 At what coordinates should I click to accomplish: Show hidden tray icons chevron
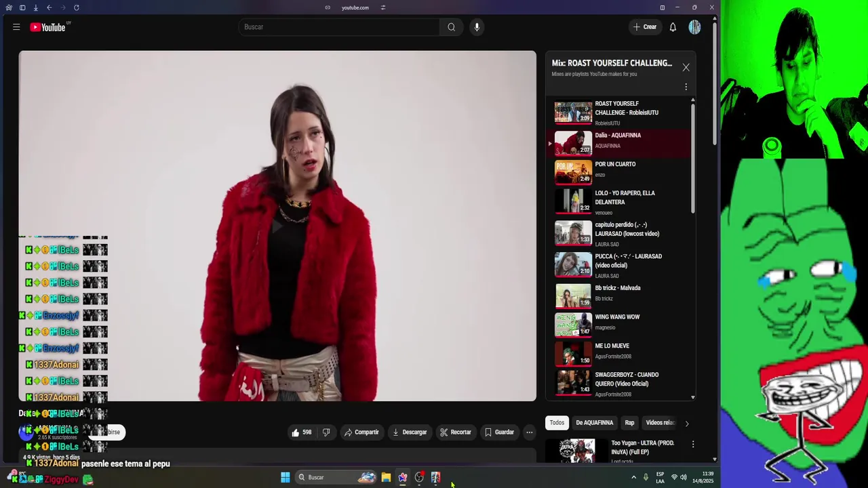(x=634, y=477)
